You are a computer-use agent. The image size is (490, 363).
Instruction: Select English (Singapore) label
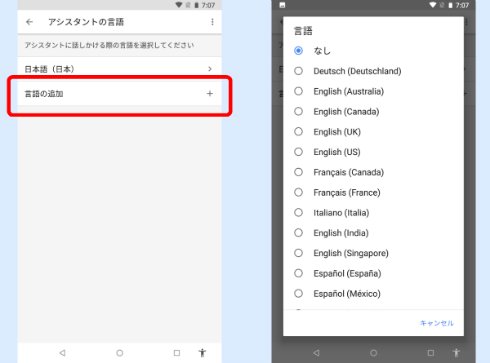coord(351,253)
